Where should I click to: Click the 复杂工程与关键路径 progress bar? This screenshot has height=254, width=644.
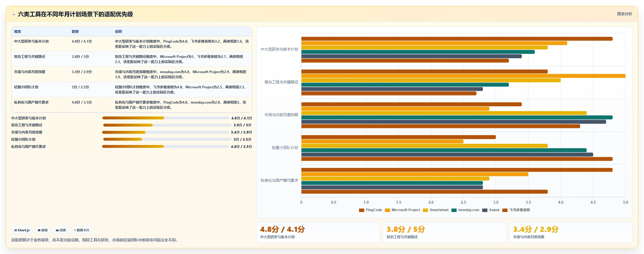pos(167,125)
